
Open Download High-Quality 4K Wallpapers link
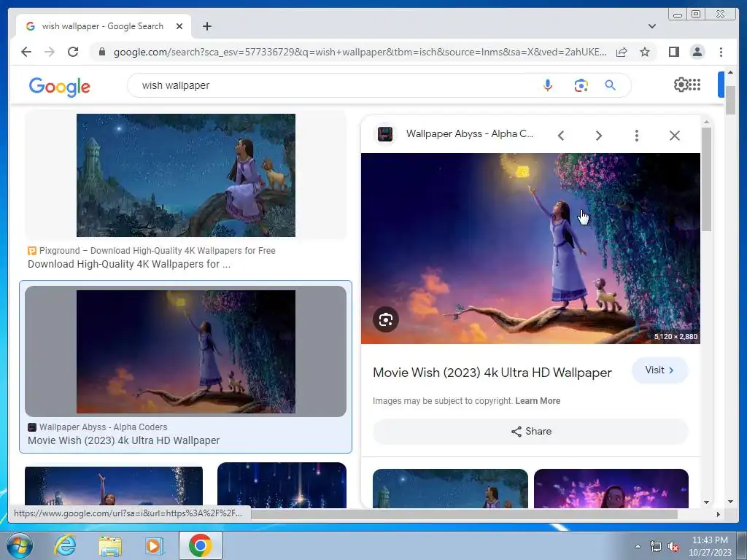pyautogui.click(x=129, y=264)
